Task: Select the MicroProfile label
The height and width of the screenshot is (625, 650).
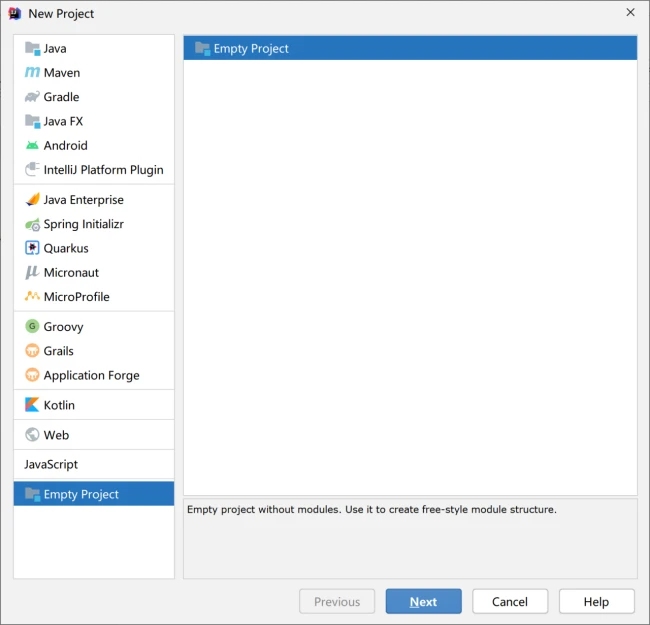Action: click(77, 297)
